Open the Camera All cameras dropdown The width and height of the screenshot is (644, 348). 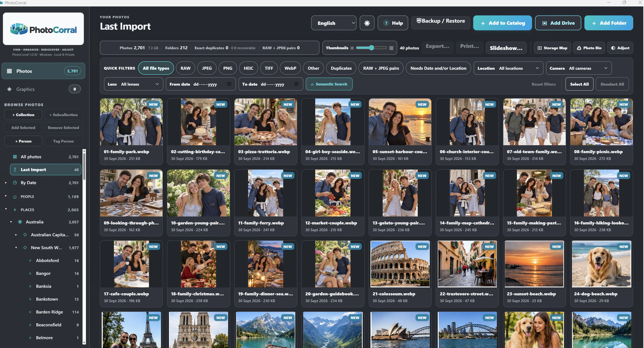(x=579, y=68)
